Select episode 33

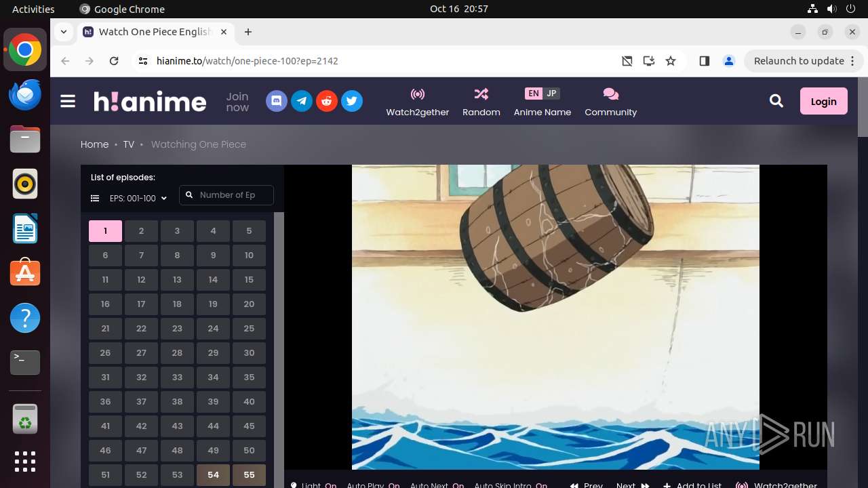pyautogui.click(x=177, y=378)
